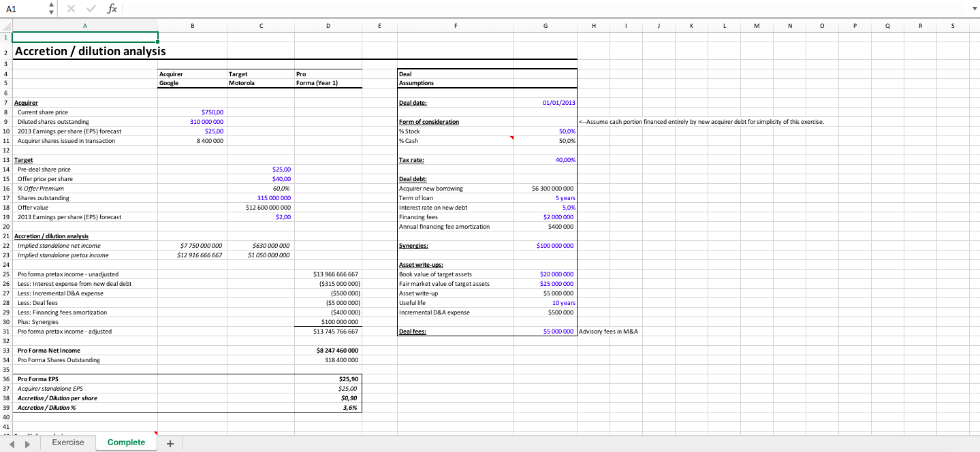
Task: Click the Pro Forma (Year 1) header cell
Action: pyautogui.click(x=328, y=78)
